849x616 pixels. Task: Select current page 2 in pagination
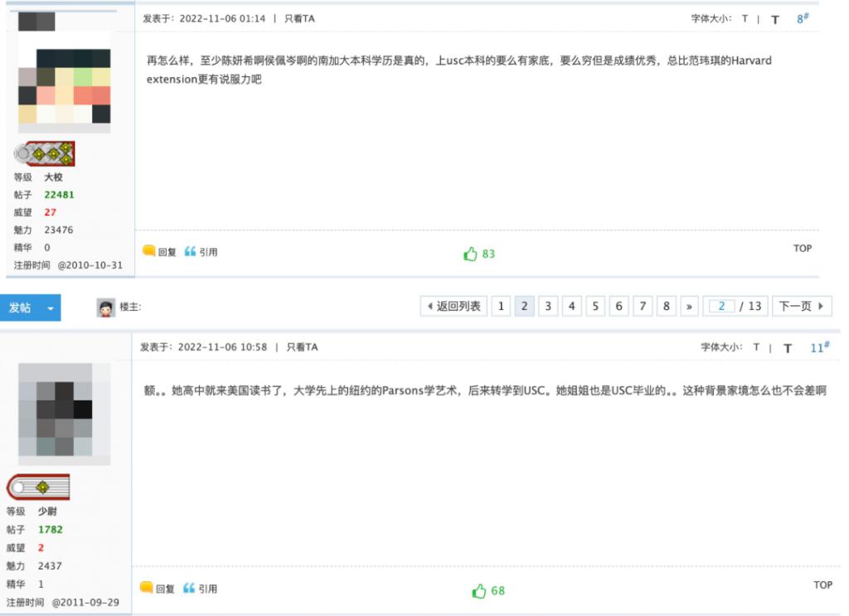[524, 307]
